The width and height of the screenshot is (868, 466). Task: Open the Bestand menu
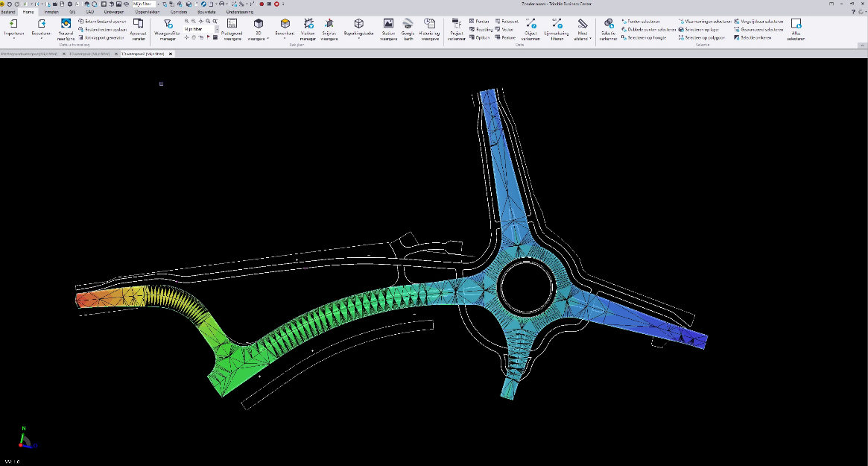click(9, 12)
